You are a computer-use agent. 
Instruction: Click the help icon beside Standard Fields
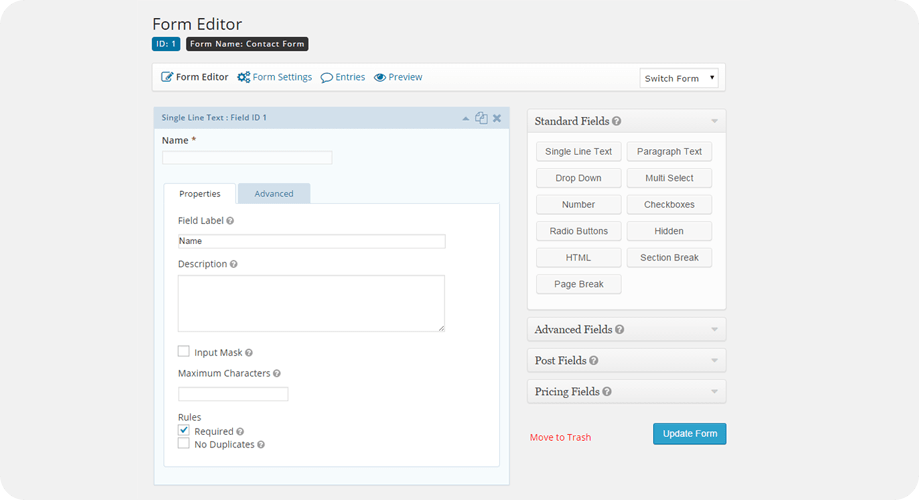pyautogui.click(x=617, y=122)
